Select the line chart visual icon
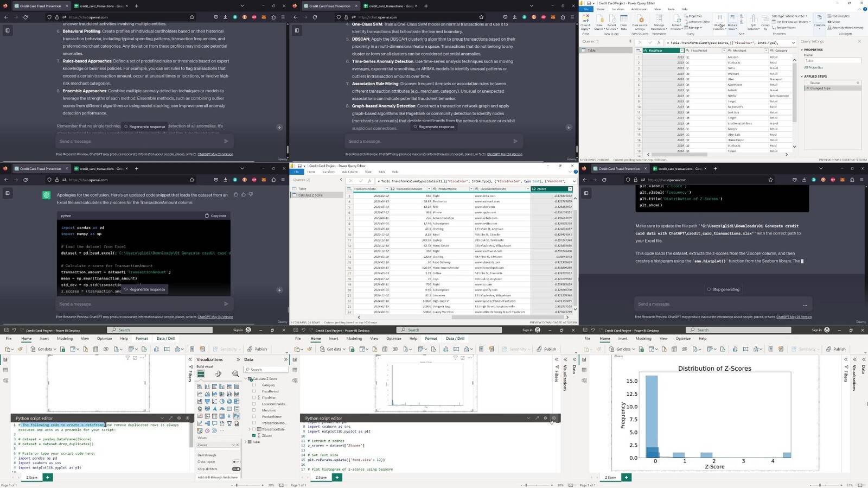The width and height of the screenshot is (868, 488). point(200,394)
